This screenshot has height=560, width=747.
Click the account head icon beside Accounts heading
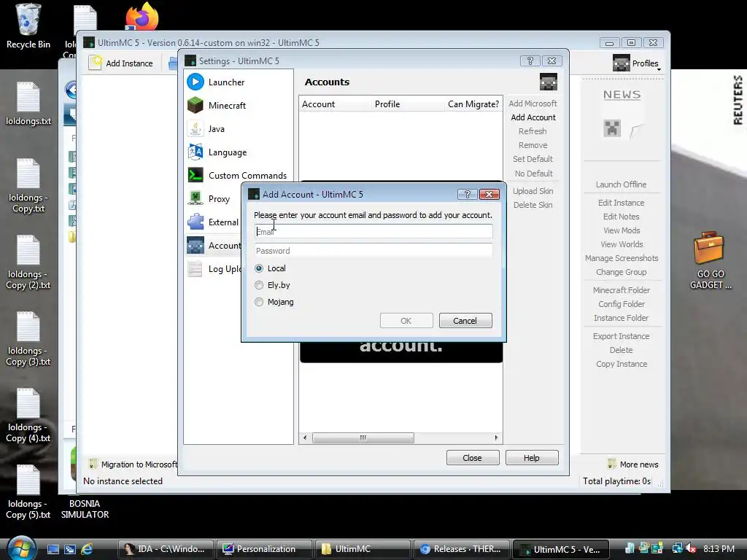(x=549, y=82)
